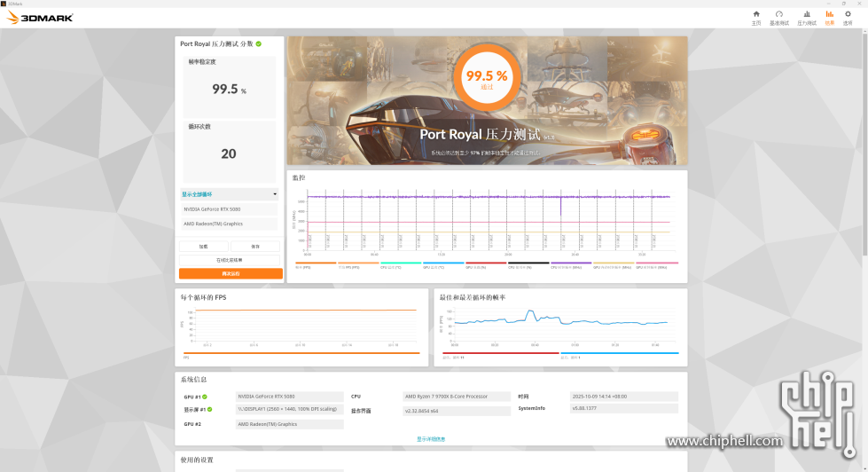Click the 在线比较结果 compare online button
Viewport: 868px width, 472px height.
click(x=230, y=260)
